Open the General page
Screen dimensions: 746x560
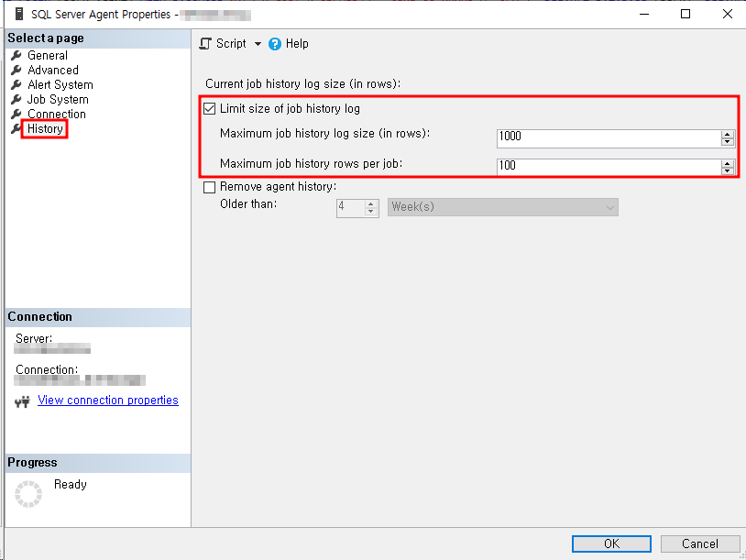(x=47, y=55)
